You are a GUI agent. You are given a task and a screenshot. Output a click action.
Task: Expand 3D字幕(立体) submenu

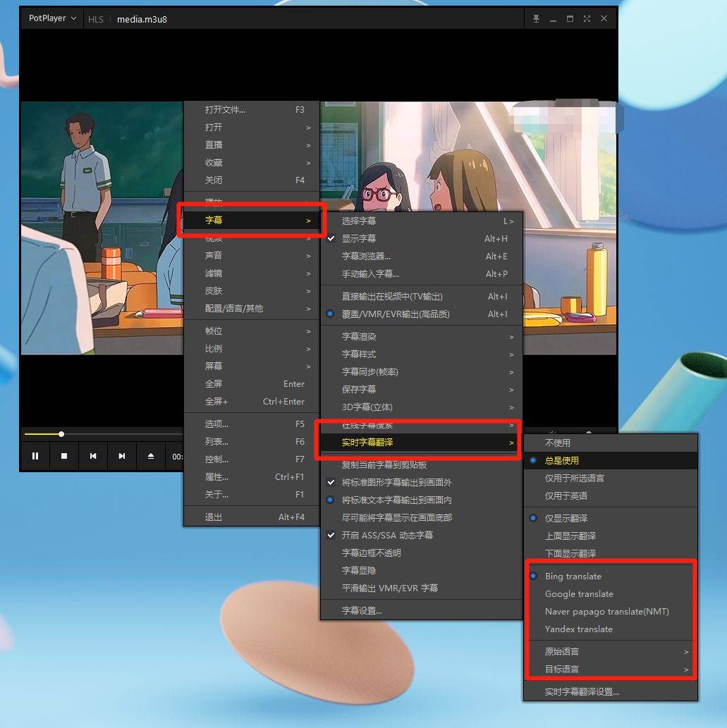click(422, 407)
